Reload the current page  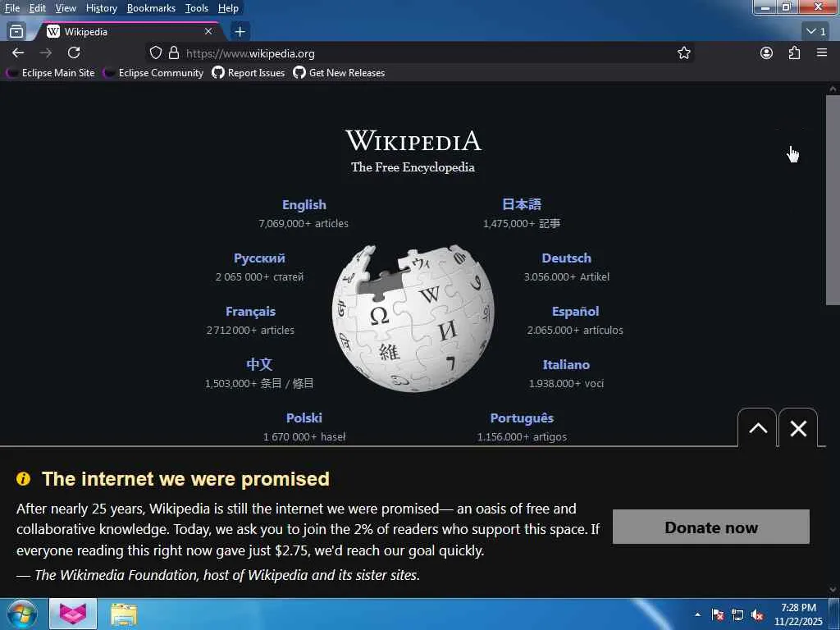pyautogui.click(x=74, y=52)
